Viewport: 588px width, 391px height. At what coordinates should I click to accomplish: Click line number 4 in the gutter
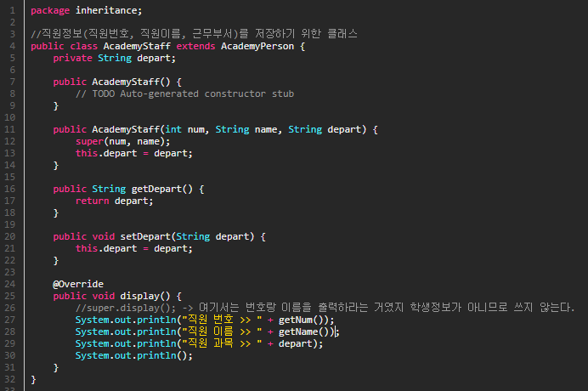pyautogui.click(x=13, y=46)
